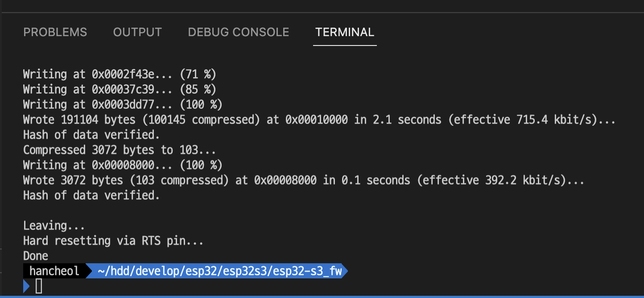Click the block cursor on the command line
Screen dimensions: 644x298
pyautogui.click(x=39, y=286)
